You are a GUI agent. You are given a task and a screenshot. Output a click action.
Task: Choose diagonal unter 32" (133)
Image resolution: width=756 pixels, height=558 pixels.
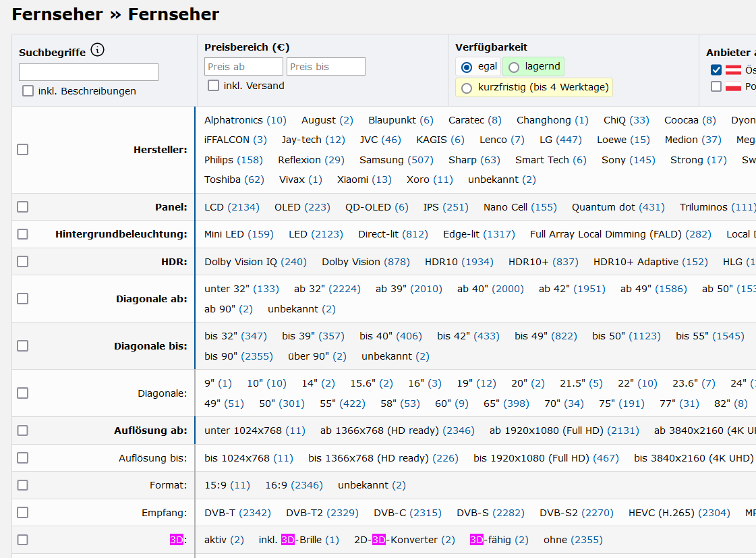(241, 288)
